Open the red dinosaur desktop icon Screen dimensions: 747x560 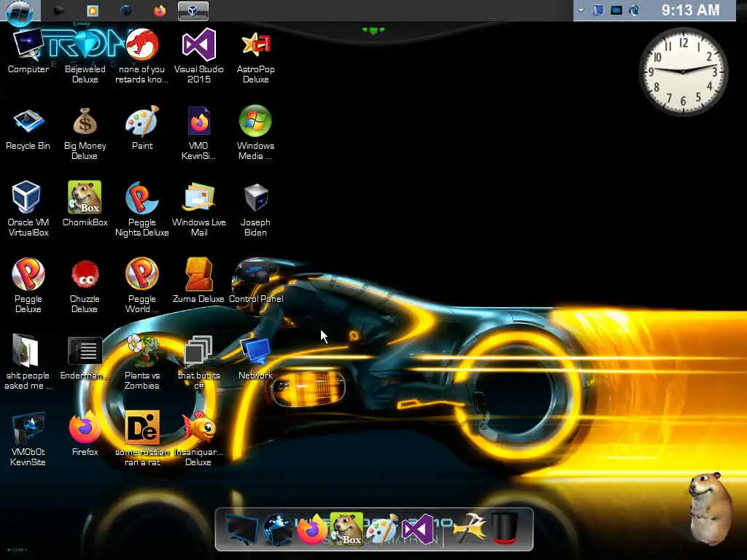[x=142, y=56]
